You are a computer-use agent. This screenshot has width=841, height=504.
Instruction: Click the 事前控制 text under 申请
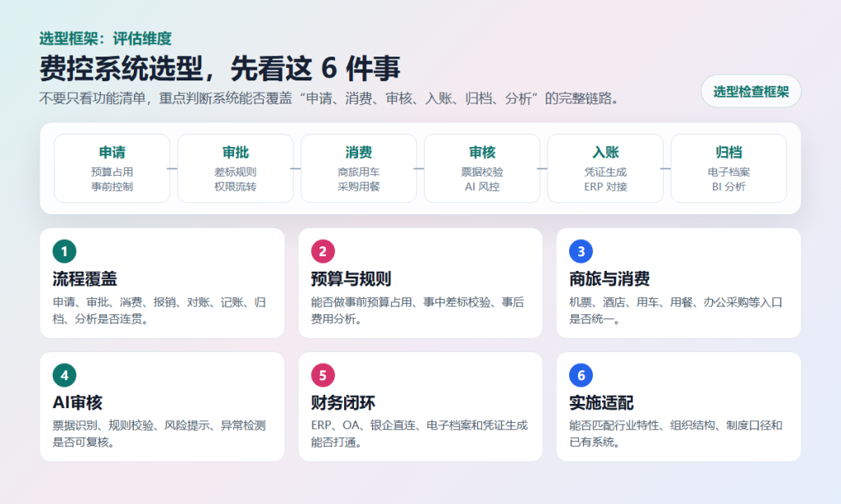coord(112,186)
